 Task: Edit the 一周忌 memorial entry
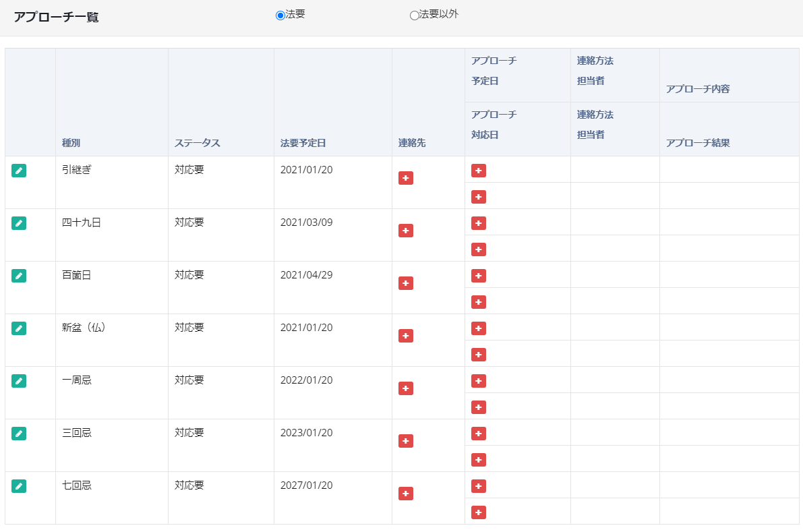19,381
